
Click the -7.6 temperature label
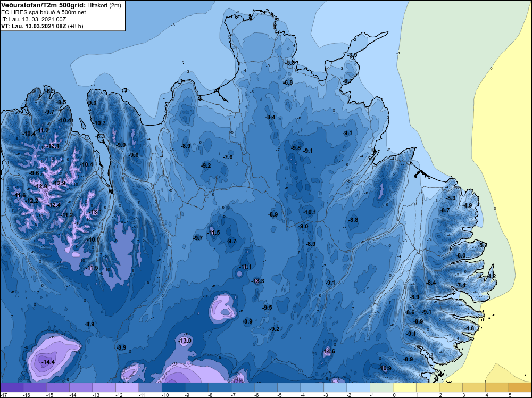coord(228,157)
